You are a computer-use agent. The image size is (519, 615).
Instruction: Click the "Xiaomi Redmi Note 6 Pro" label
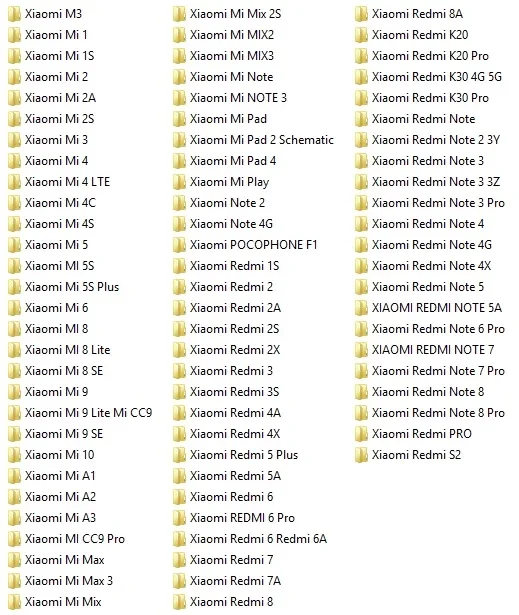coord(438,329)
